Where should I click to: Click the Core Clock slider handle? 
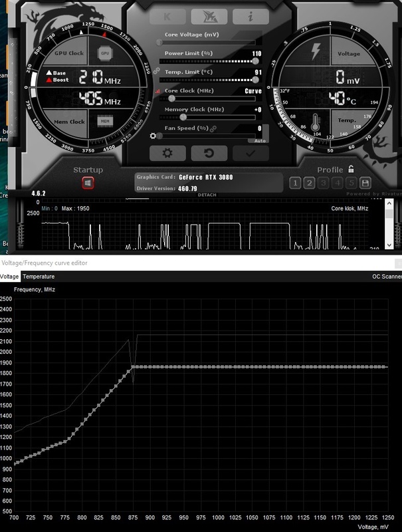(171, 98)
